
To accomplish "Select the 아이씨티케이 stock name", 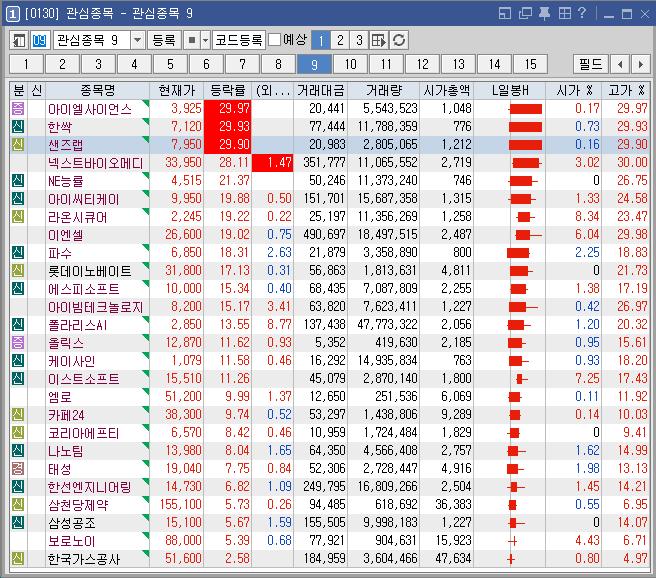I will pos(84,199).
